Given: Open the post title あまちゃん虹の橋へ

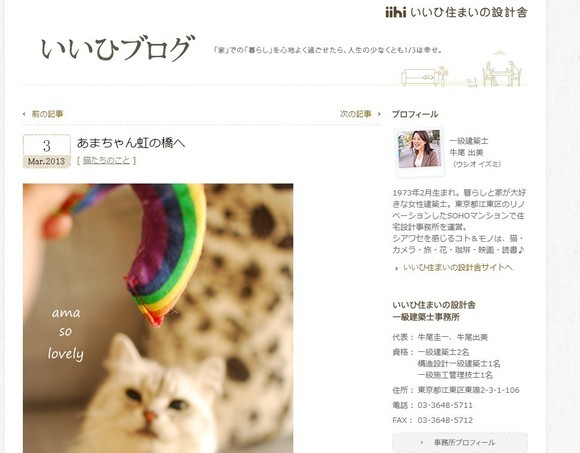Looking at the screenshot, I should tap(131, 143).
